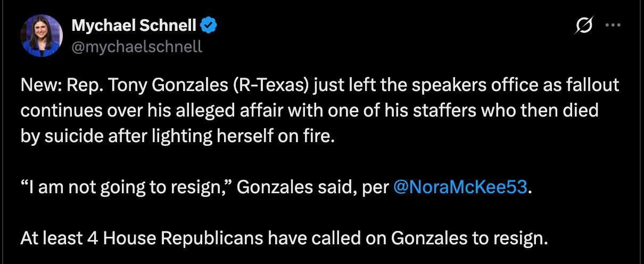Open the @mychaelschnell handle link
The height and width of the screenshot is (264, 644).
137,46
